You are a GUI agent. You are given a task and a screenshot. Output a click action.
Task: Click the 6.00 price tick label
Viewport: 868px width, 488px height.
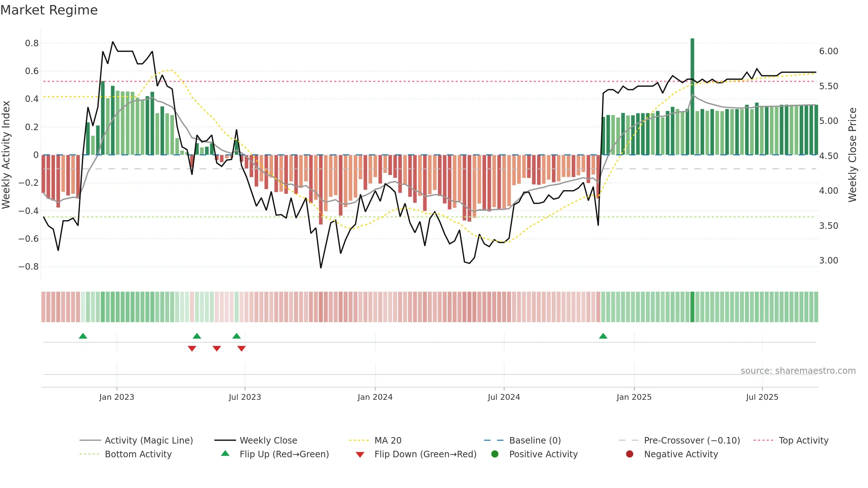click(829, 51)
